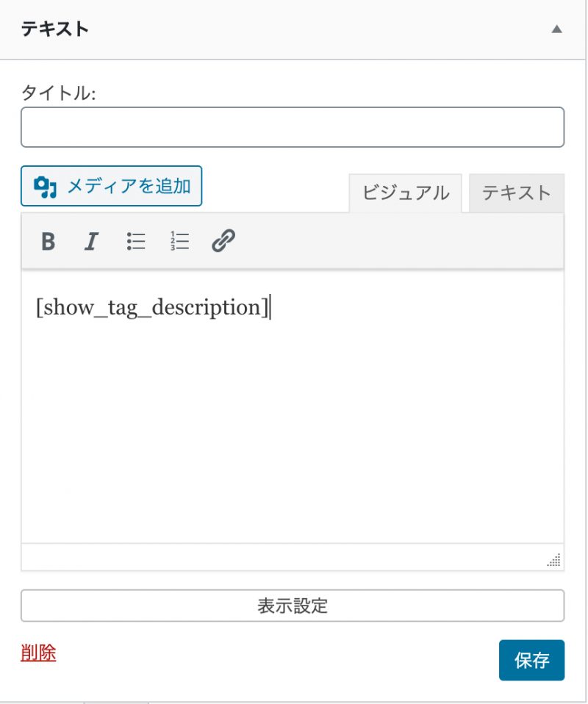Switch to the テキスト editor tab

516,193
